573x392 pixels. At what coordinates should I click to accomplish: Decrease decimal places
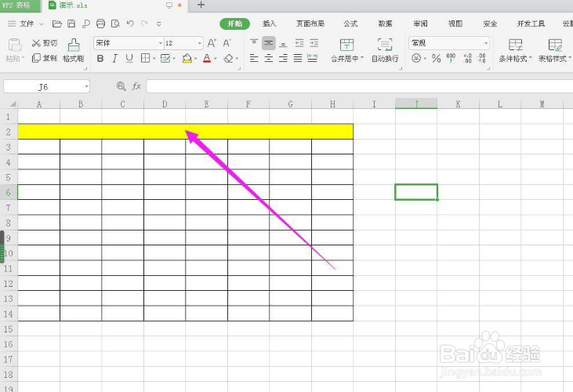point(482,59)
